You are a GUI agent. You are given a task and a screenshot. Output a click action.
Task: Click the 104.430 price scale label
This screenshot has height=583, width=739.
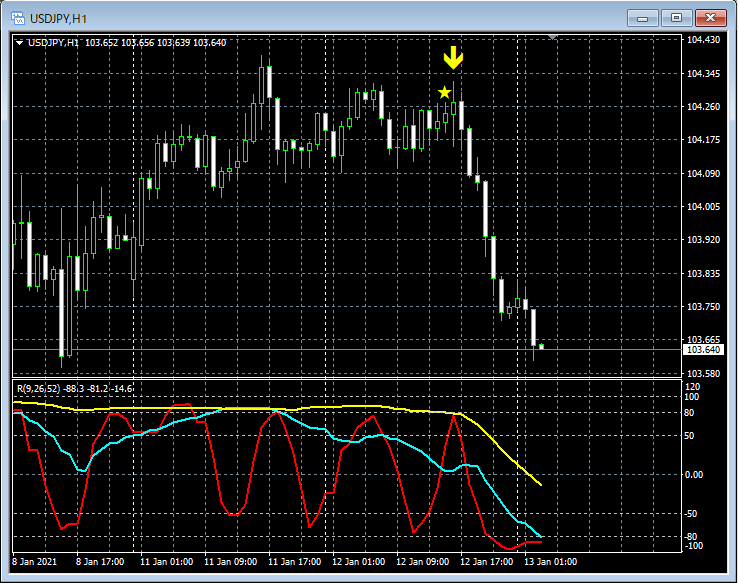(704, 40)
